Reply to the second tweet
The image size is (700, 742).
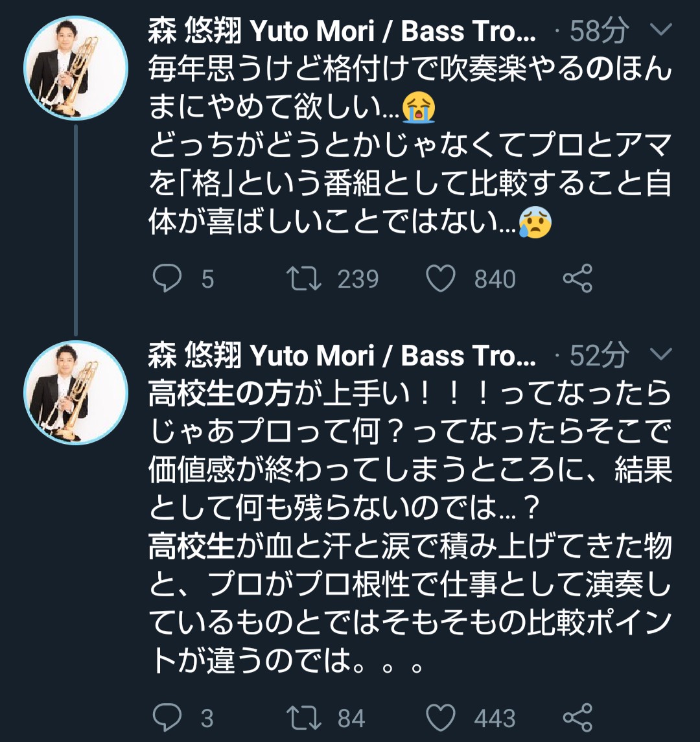(x=167, y=717)
